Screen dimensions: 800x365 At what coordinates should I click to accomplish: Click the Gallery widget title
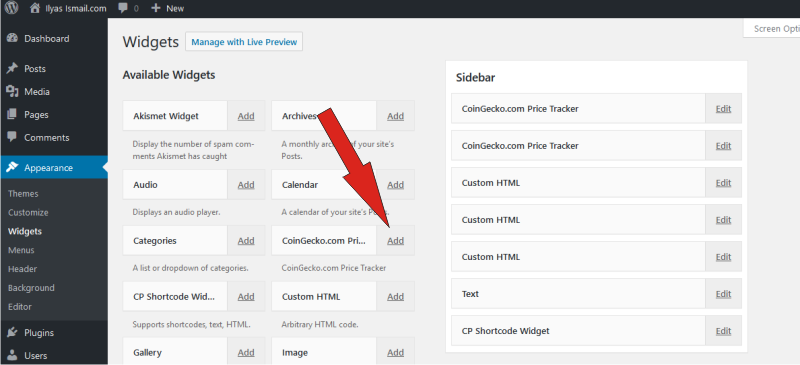coord(147,352)
